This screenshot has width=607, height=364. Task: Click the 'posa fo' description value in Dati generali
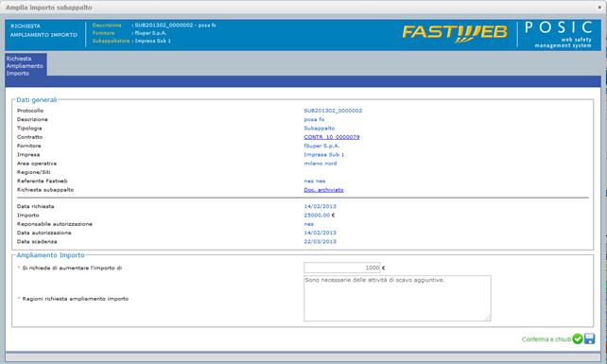(x=314, y=119)
